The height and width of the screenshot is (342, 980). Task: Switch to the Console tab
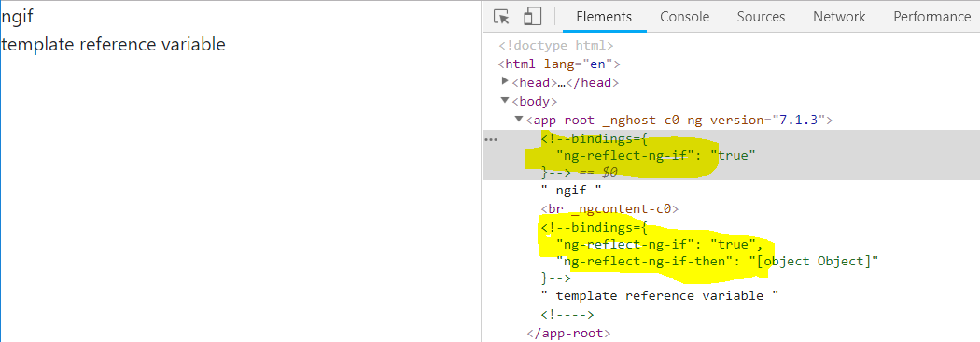pos(684,17)
